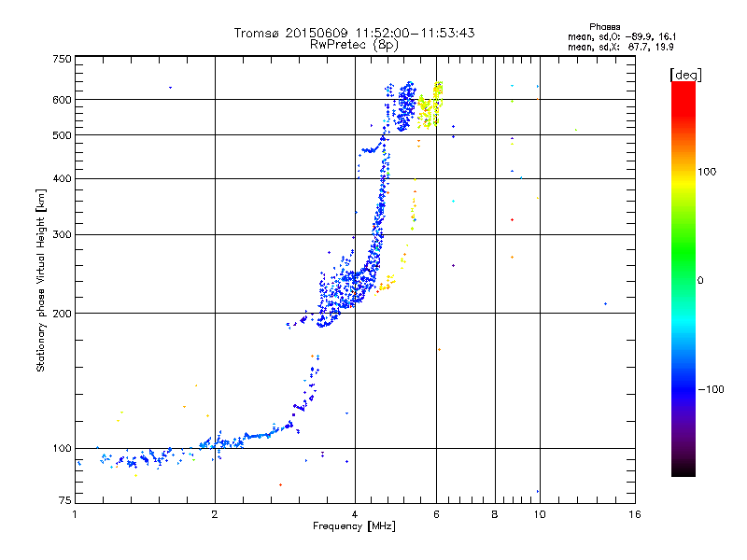Click the x-axis tick label "4"
The image size is (747, 560).
355,514
